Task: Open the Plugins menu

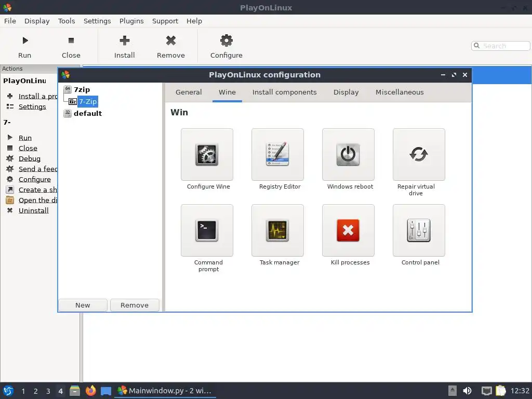Action: pyautogui.click(x=131, y=21)
